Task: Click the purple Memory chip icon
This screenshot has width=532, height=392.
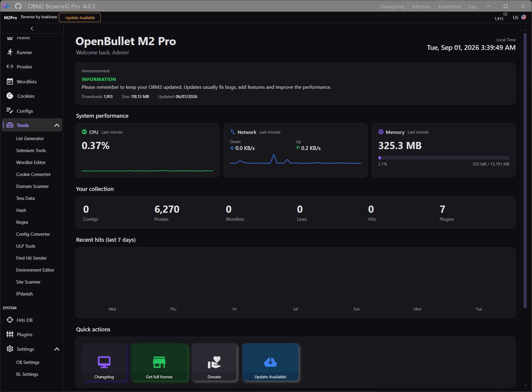Action: click(381, 132)
